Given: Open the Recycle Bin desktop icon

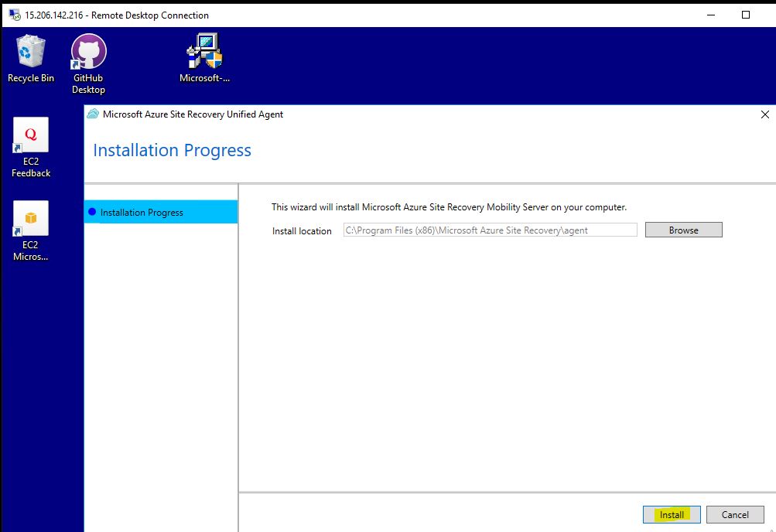Looking at the screenshot, I should click(31, 53).
